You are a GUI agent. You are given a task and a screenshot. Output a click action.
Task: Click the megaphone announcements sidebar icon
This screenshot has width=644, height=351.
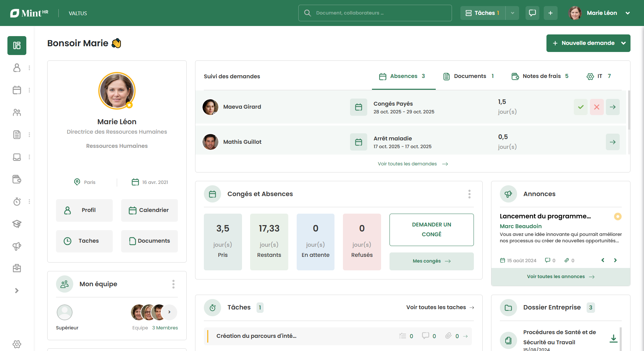click(x=17, y=246)
